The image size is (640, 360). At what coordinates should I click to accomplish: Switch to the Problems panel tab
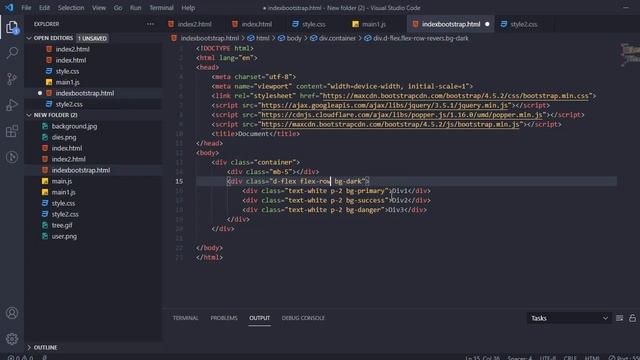(224, 318)
